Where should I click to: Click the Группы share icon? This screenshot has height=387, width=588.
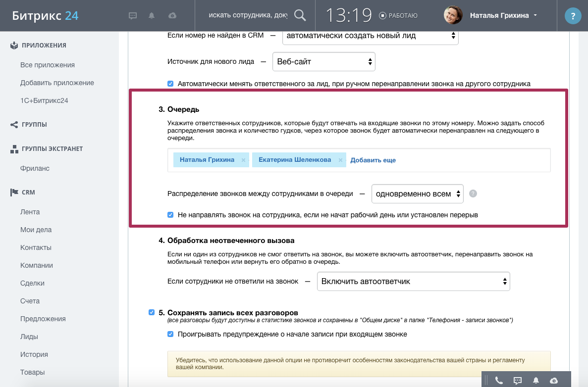point(14,124)
